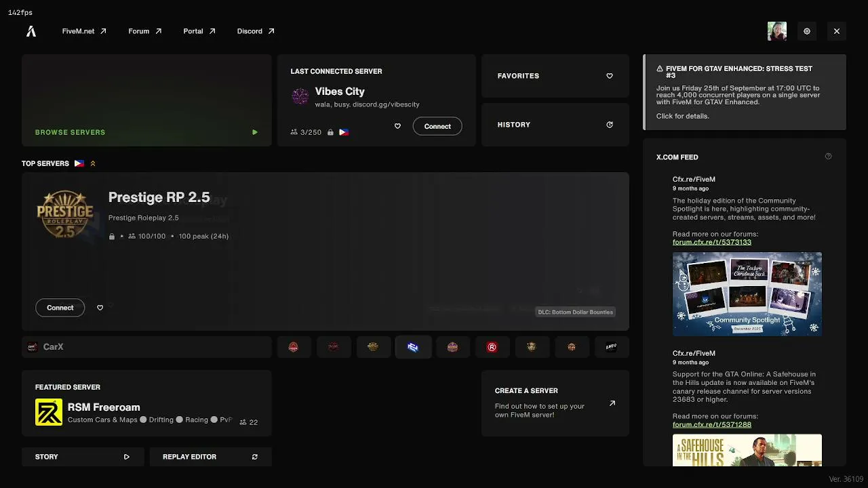Click the FiveM logo icon
This screenshot has height=488, width=868.
click(31, 31)
